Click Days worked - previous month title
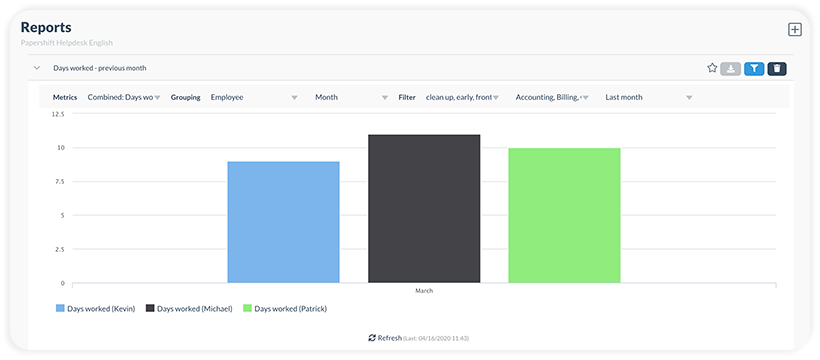 click(100, 68)
